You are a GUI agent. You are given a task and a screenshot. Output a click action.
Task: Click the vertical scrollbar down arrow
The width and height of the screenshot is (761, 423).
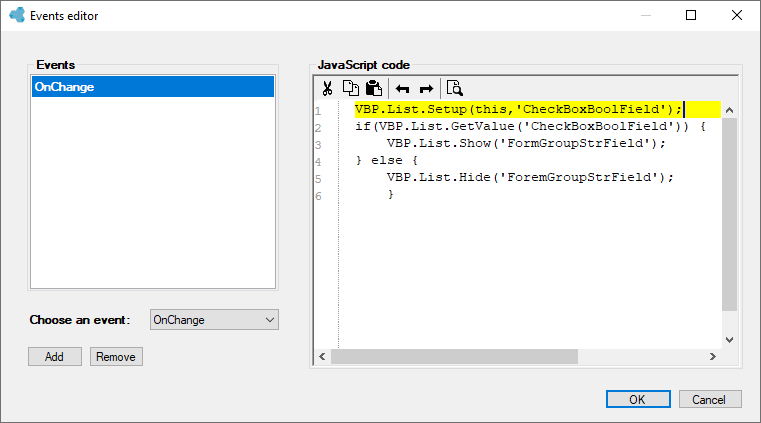click(x=729, y=340)
